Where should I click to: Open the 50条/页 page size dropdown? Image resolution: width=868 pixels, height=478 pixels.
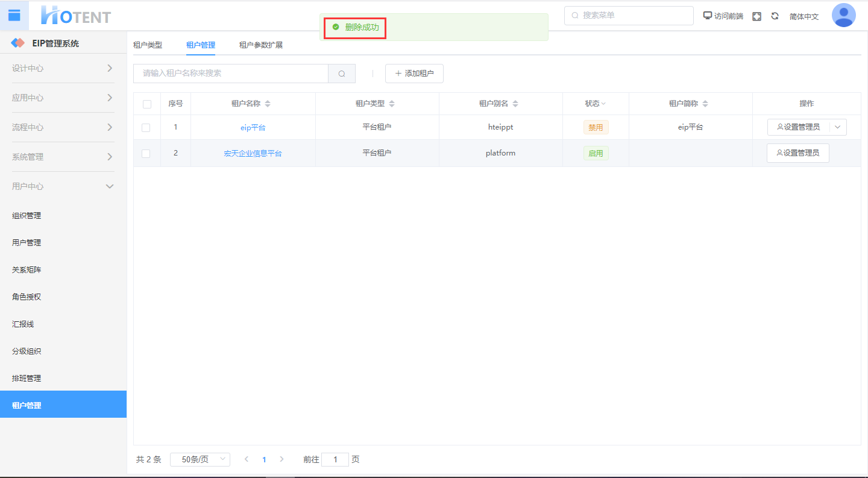(200, 459)
